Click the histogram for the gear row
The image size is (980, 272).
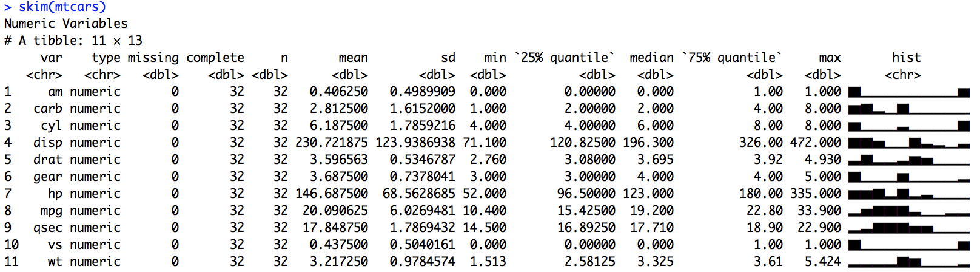pyautogui.click(x=908, y=177)
